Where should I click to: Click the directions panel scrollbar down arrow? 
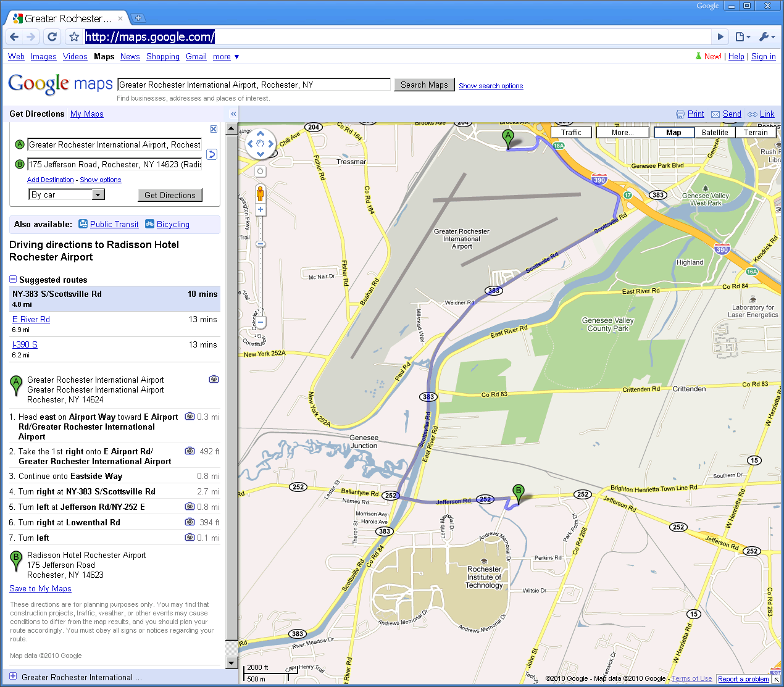231,663
